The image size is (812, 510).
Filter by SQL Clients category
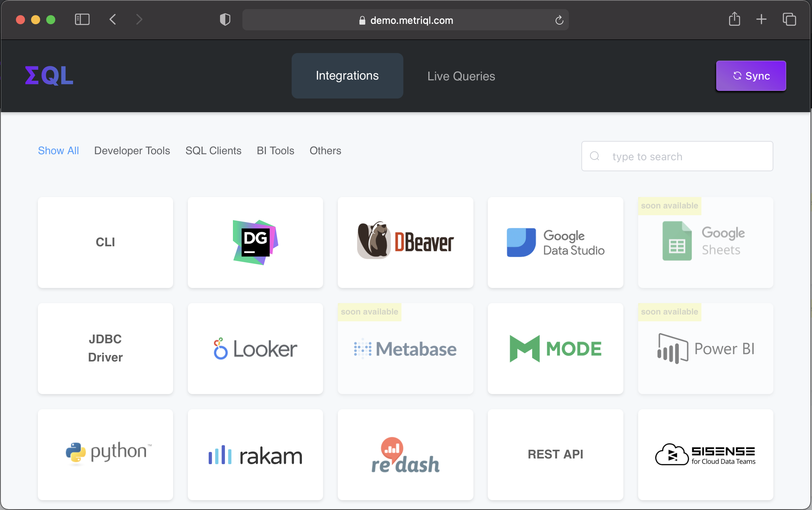pos(213,150)
